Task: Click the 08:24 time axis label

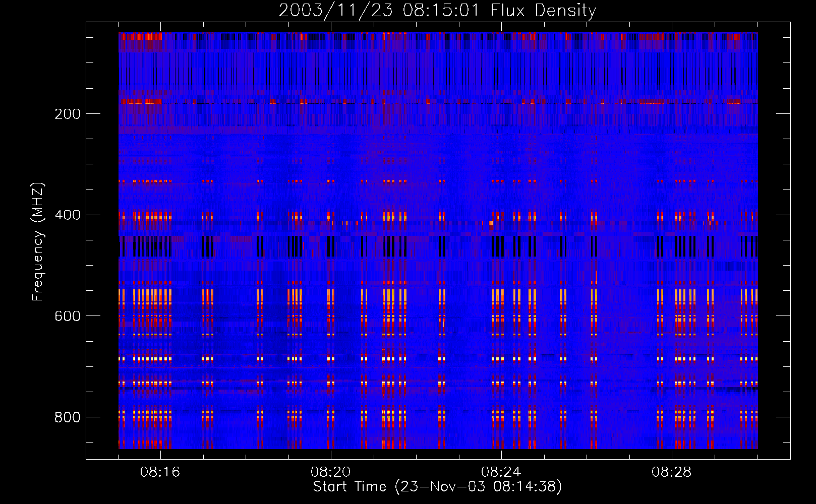Action: [501, 472]
